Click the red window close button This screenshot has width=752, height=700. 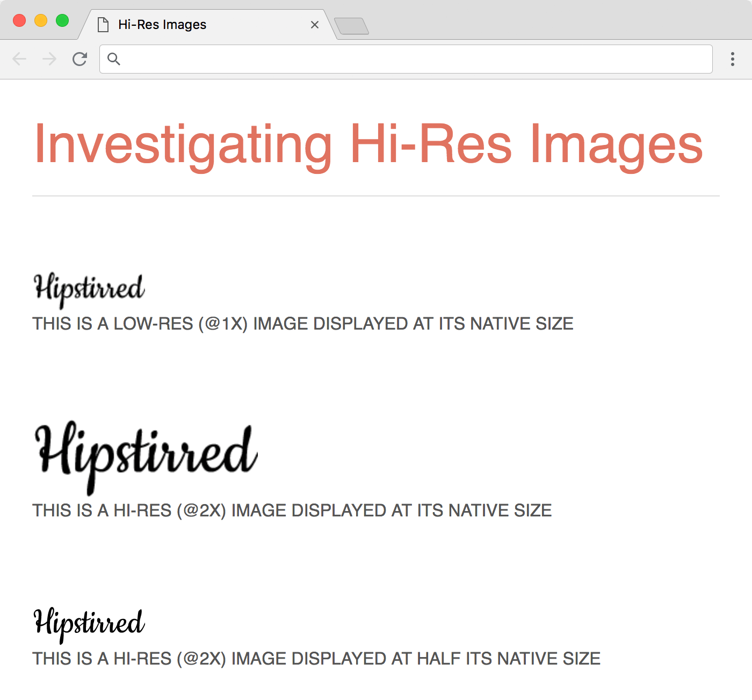[x=19, y=20]
